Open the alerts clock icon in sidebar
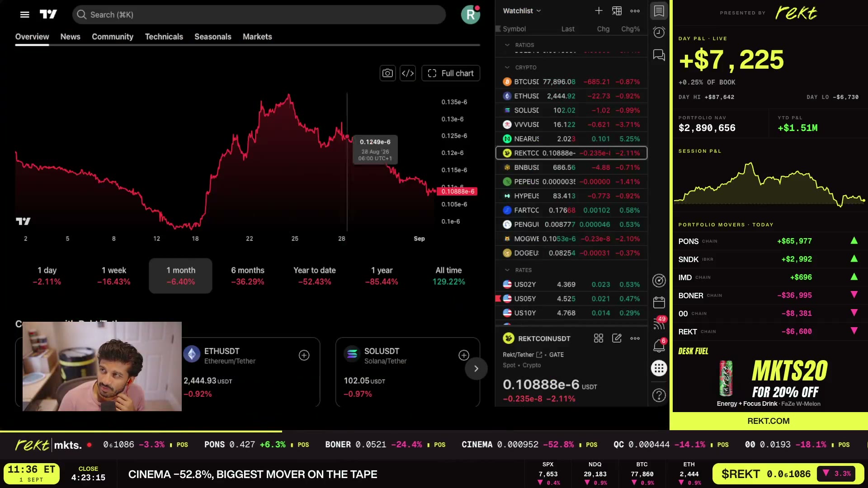 click(x=659, y=33)
